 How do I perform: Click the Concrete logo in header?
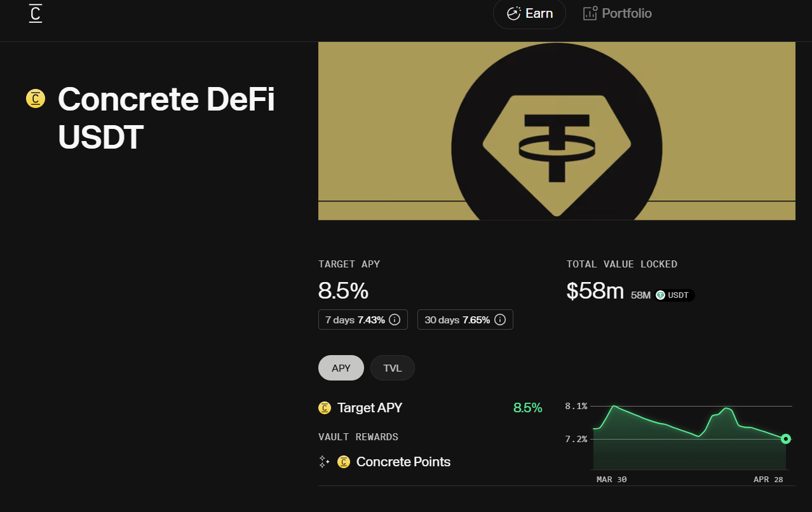click(36, 13)
